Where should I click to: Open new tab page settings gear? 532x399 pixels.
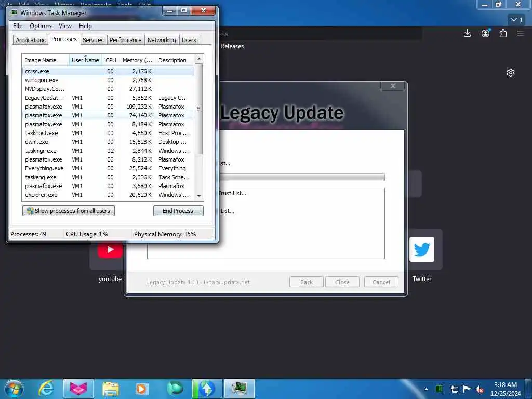tap(510, 73)
